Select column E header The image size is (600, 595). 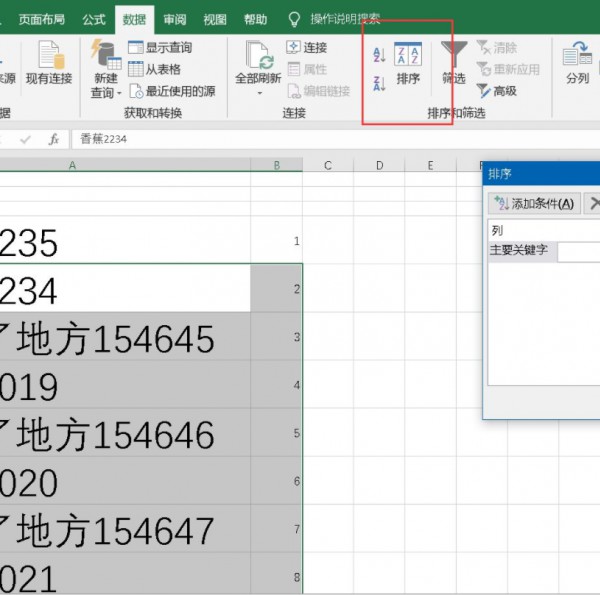(x=430, y=165)
